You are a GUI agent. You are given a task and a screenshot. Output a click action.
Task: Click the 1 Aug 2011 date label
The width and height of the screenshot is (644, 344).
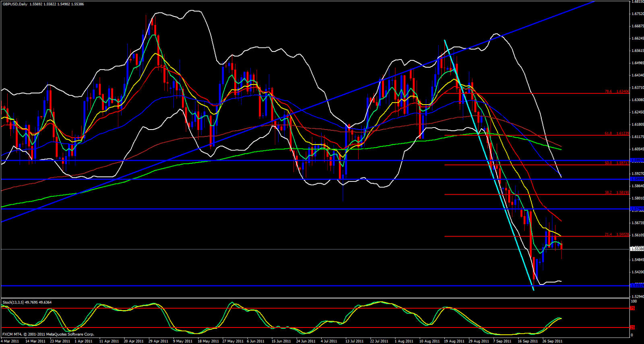[405, 341]
